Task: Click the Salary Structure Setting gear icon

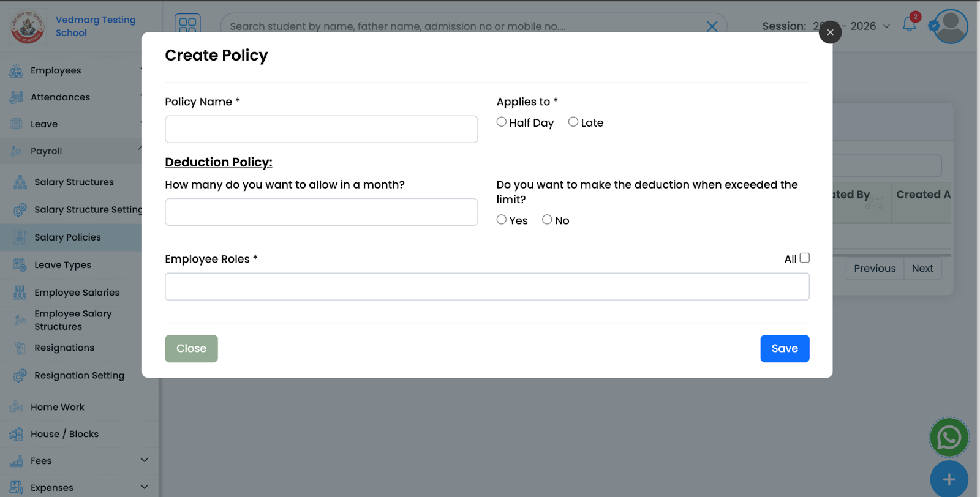Action: click(20, 210)
